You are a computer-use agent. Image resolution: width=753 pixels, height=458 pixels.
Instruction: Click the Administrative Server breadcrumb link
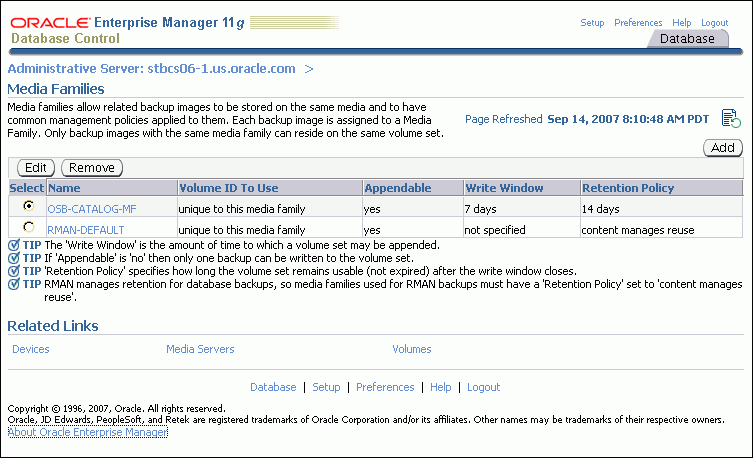pos(151,69)
